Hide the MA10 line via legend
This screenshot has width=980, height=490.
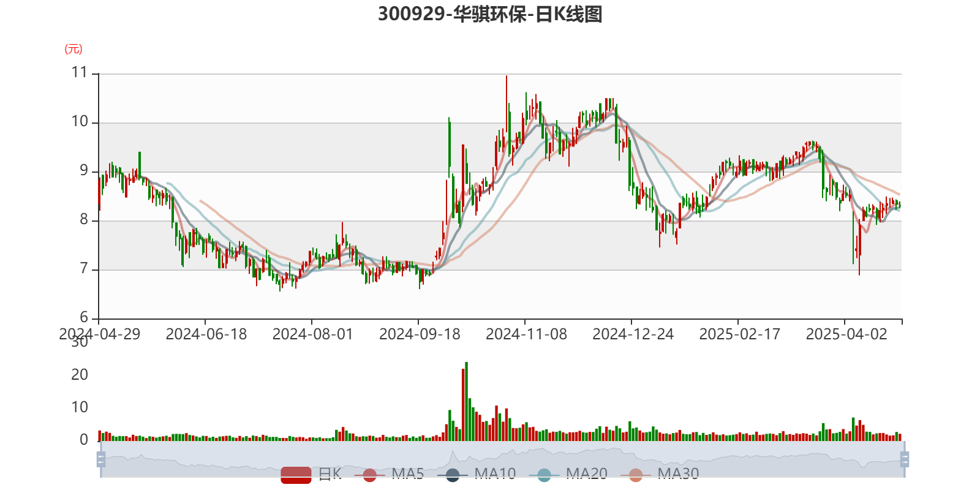point(477,474)
